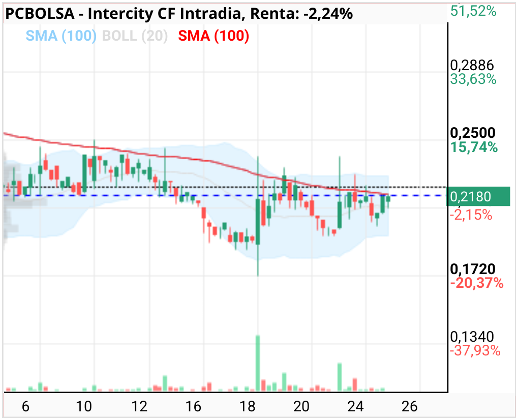The image size is (518, 420).
Task: Click date 24 on the time axis
Action: click(x=355, y=406)
